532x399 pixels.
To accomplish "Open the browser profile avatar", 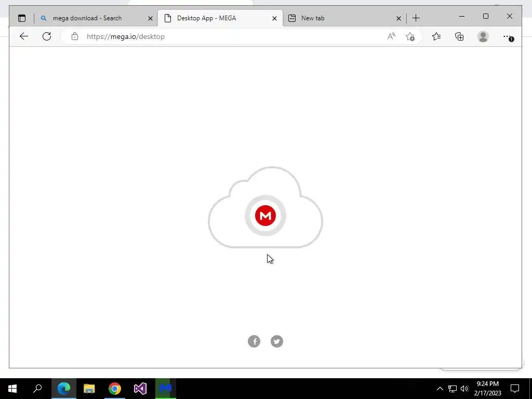I will pos(483,36).
